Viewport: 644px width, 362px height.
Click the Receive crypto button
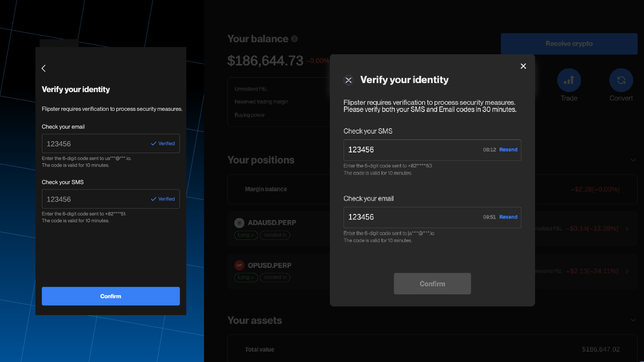[x=569, y=44]
